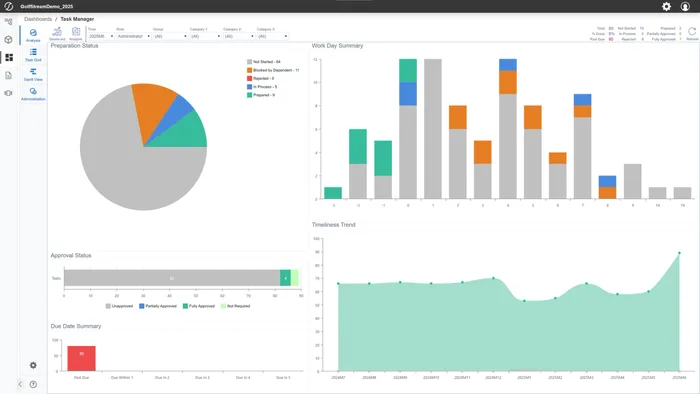Click the green bar at work day -3
Image resolution: width=700 pixels, height=394 pixels.
333,193
